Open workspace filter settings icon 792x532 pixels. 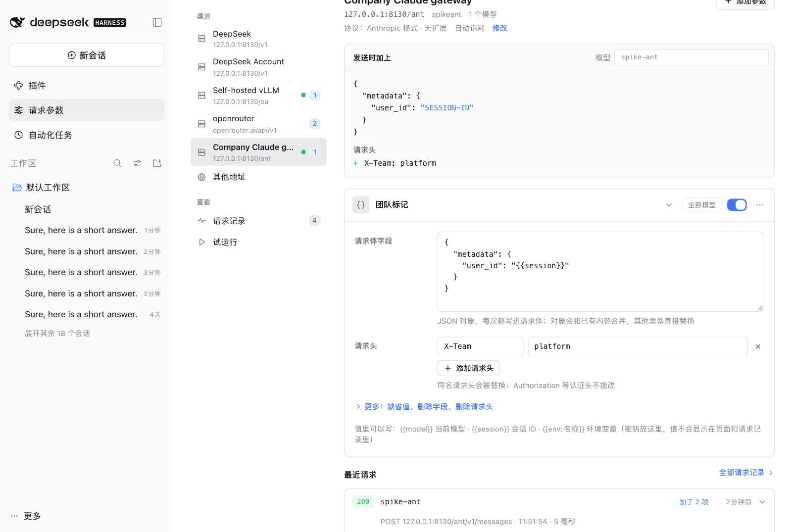coord(137,163)
